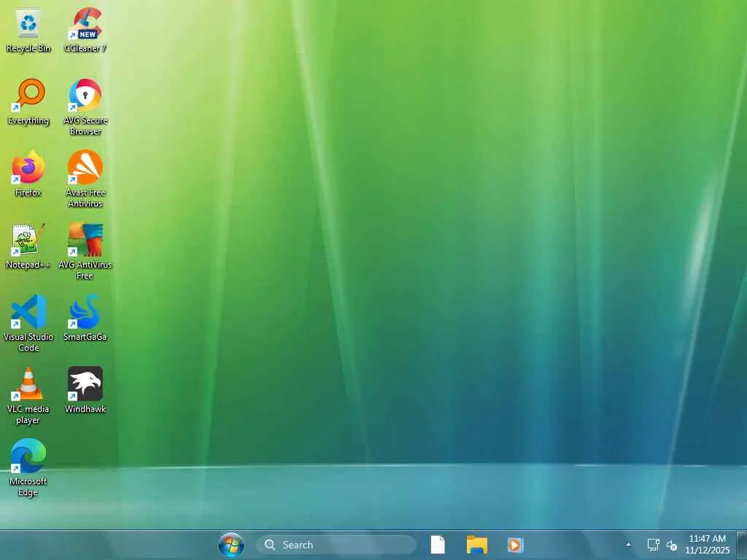Select the Windhawk desktop icon
This screenshot has height=560, width=747.
(x=85, y=390)
